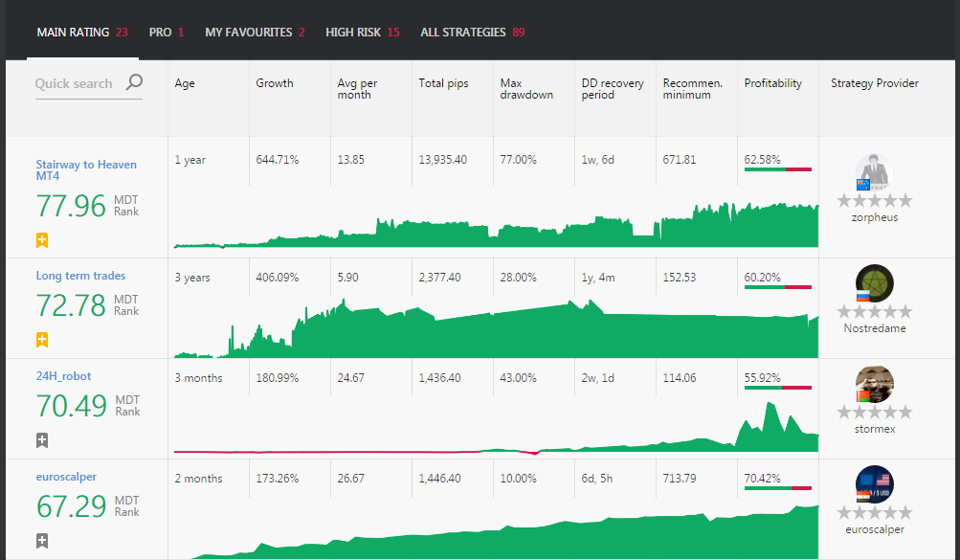
Task: Click the 77.96 MDT Rank score
Action: point(71,206)
